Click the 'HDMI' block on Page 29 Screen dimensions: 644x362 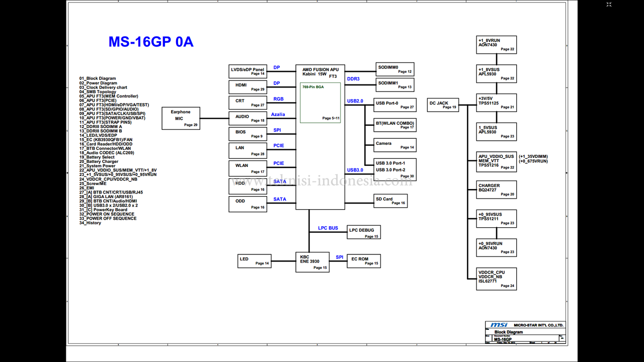tap(248, 86)
